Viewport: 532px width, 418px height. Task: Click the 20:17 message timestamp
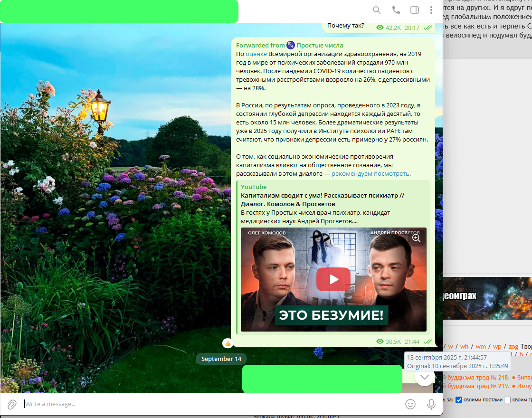pyautogui.click(x=412, y=28)
